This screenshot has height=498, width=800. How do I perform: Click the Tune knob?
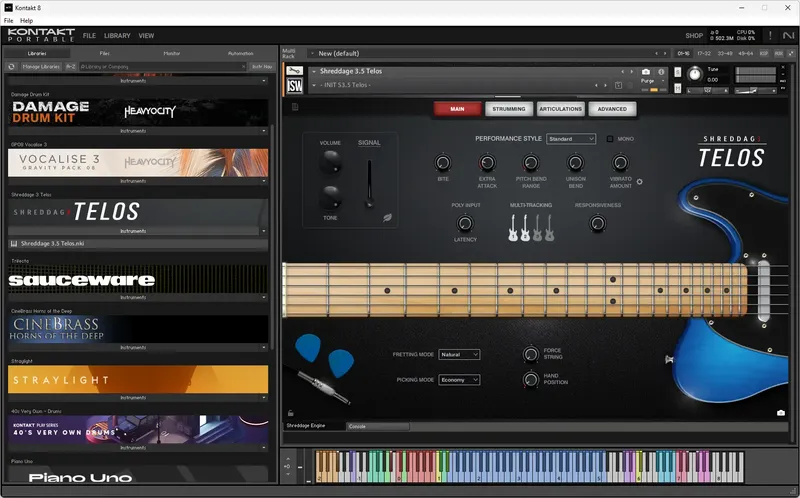tap(694, 74)
